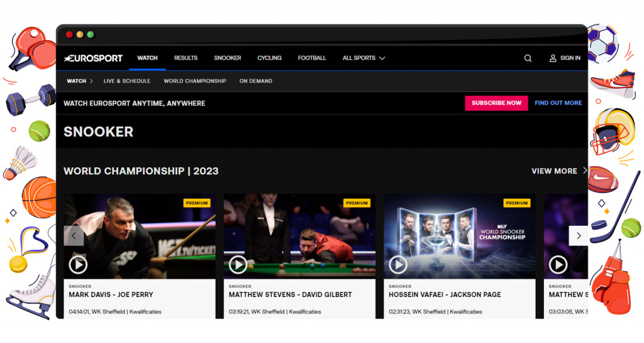644x343 pixels.
Task: Click Premium badge on Mark Davis card
Action: pos(197,203)
